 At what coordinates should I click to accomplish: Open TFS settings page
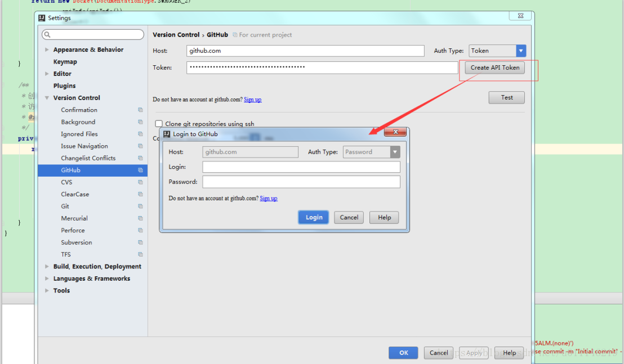(x=66, y=254)
